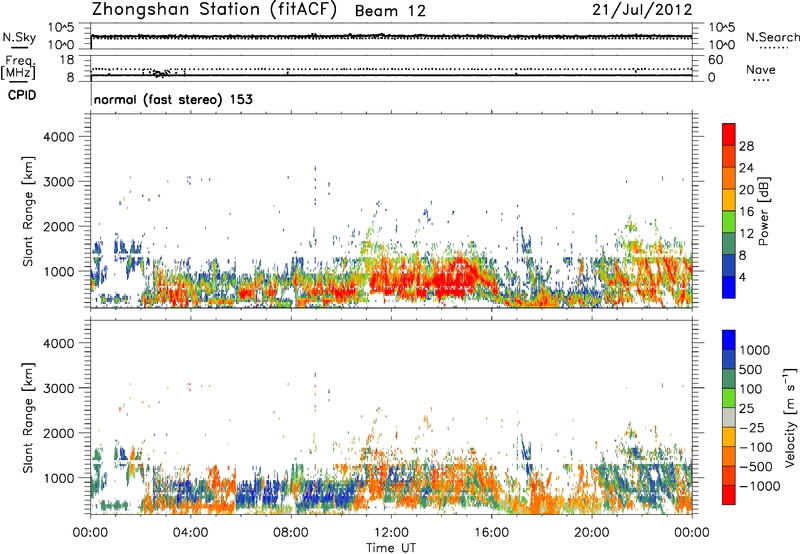Image resolution: width=800 pixels, height=554 pixels.
Task: Click the 'Nave' legend label
Action: click(760, 69)
